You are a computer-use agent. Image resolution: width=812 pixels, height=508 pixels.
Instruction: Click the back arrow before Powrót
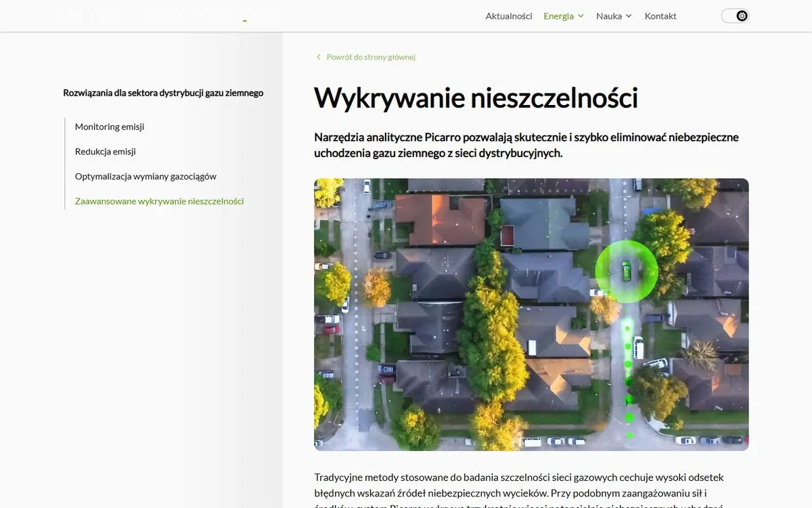(x=319, y=57)
